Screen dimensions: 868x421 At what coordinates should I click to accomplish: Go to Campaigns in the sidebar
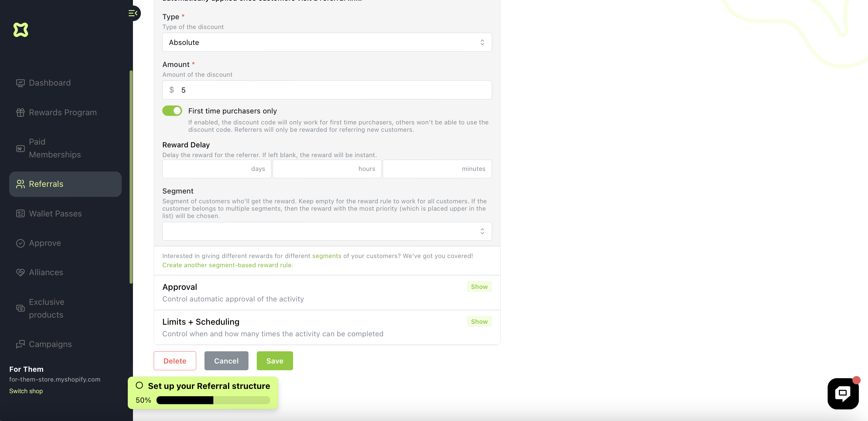50,344
